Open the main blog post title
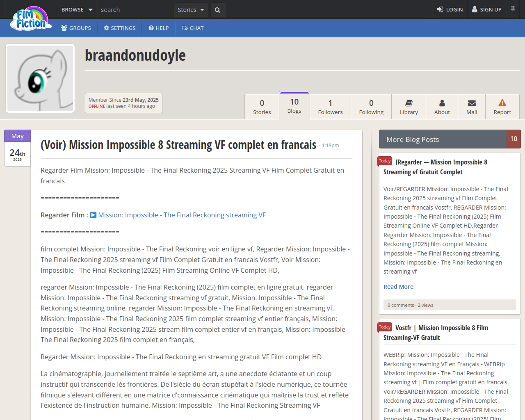Image resolution: width=525 pixels, height=420 pixels. [x=178, y=145]
